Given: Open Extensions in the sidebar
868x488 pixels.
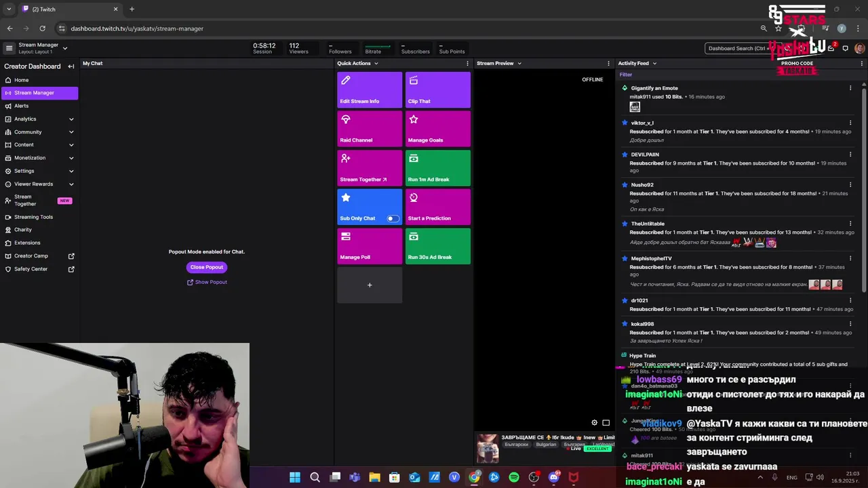Looking at the screenshot, I should (39, 243).
